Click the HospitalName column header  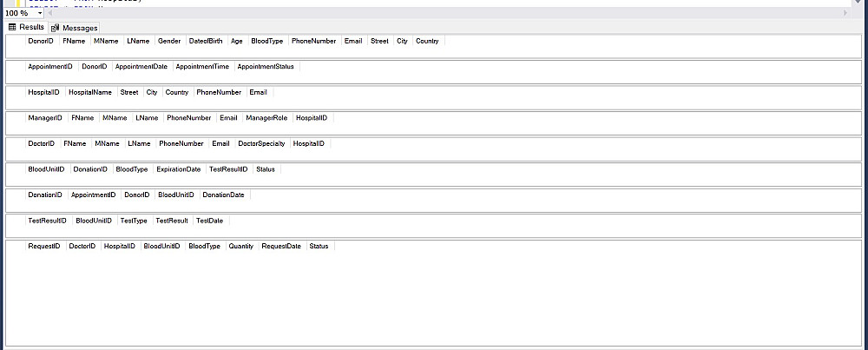(x=90, y=92)
